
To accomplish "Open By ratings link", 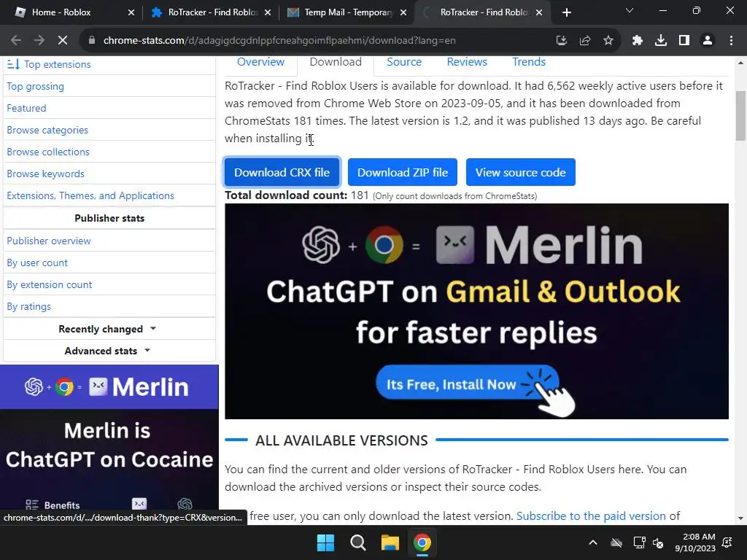I will click(x=28, y=307).
